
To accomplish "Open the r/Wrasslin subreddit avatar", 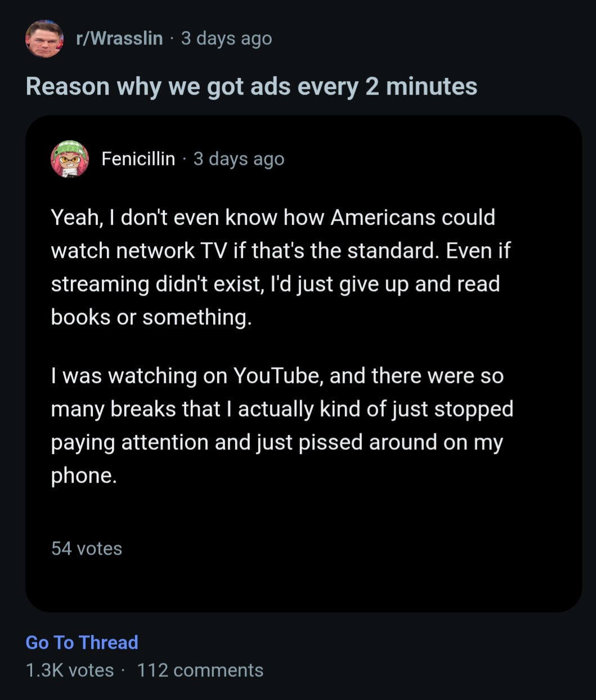I will [44, 38].
